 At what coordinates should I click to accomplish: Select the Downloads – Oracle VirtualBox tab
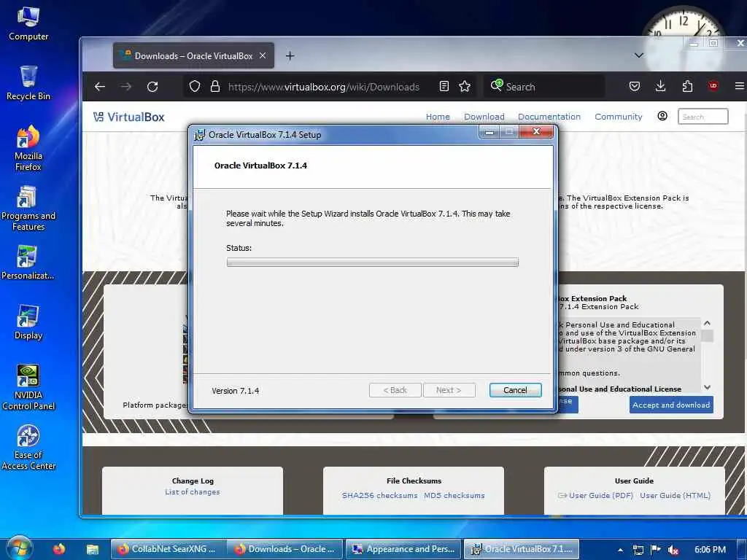click(193, 55)
